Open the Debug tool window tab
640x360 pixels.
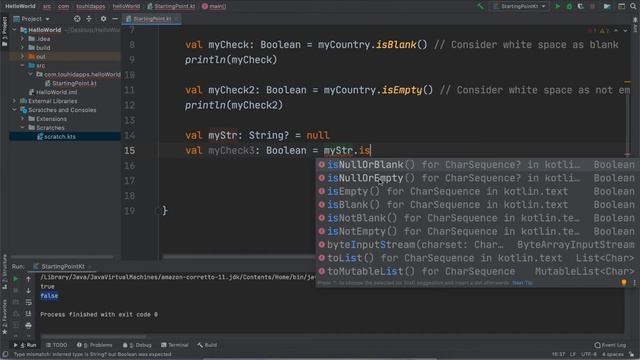point(138,345)
